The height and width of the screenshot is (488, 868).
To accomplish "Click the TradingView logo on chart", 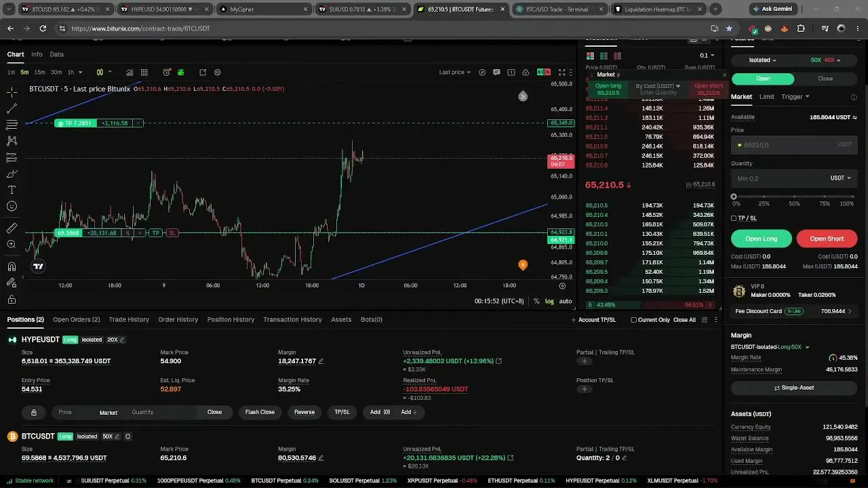I will pos(38,266).
